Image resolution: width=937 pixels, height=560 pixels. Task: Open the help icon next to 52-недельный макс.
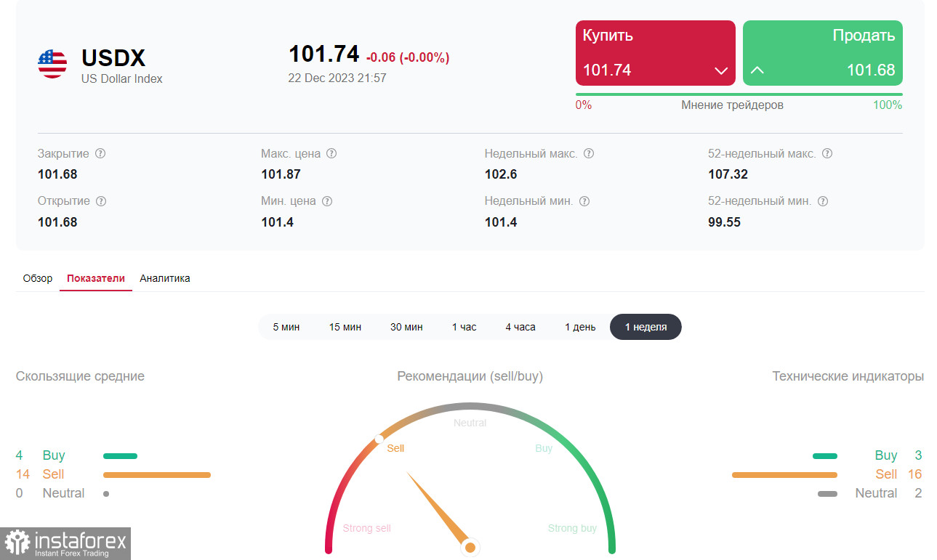tap(827, 154)
